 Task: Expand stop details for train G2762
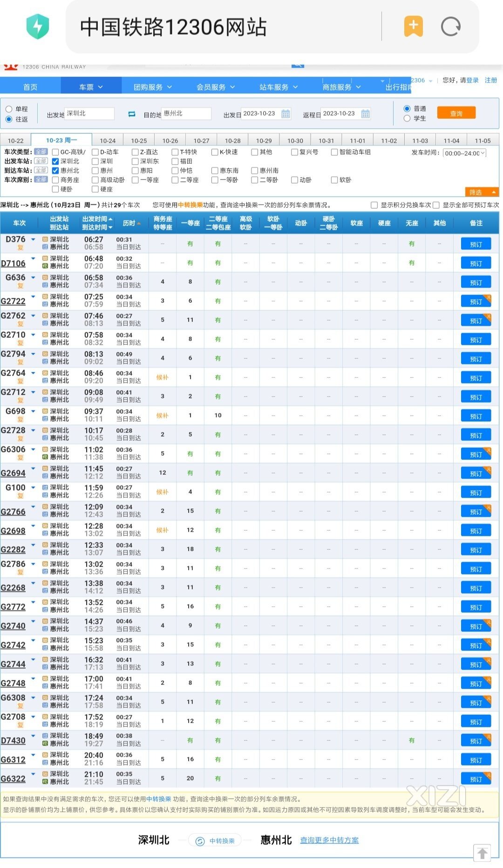click(33, 315)
